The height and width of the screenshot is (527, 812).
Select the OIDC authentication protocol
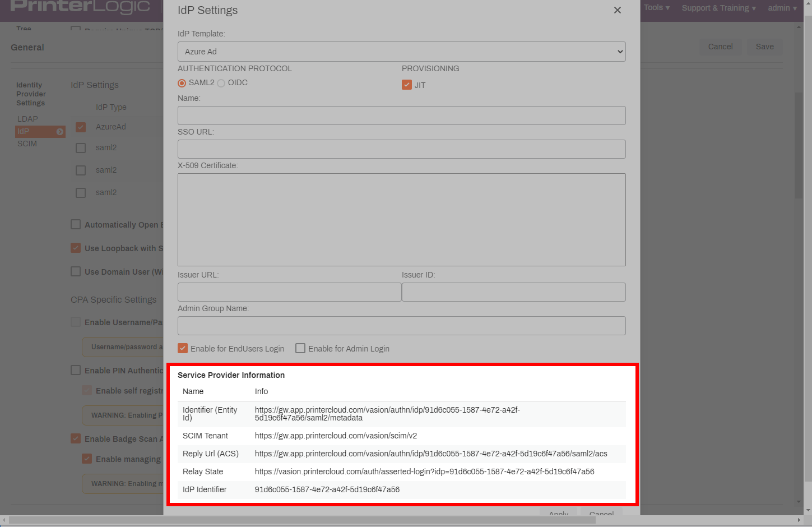221,83
